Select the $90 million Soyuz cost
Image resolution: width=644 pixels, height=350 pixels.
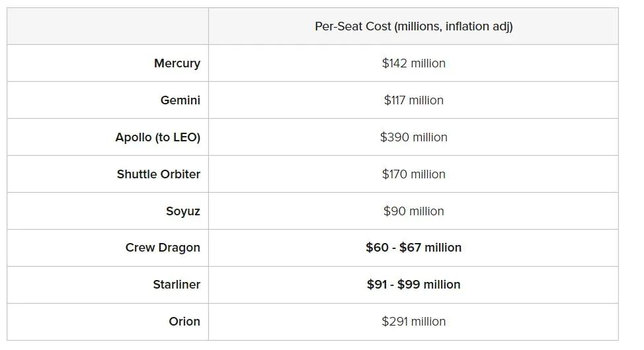tap(413, 211)
